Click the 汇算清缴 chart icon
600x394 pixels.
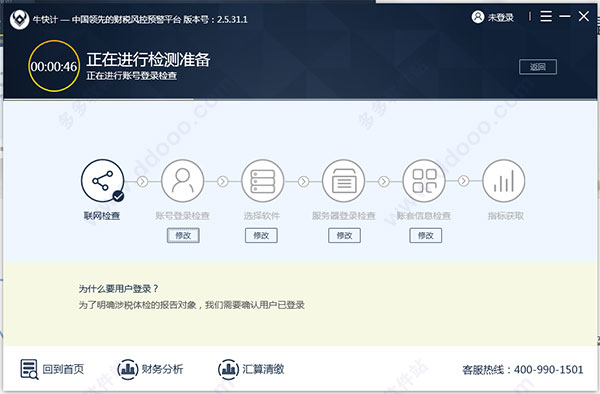(228, 369)
